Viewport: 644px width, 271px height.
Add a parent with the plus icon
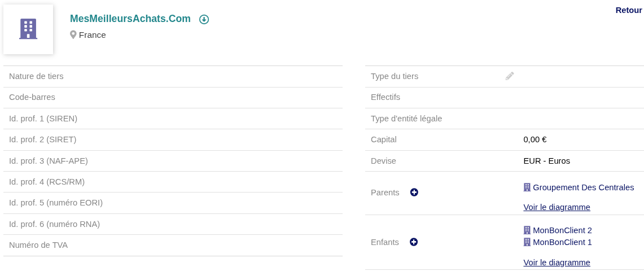414,193
